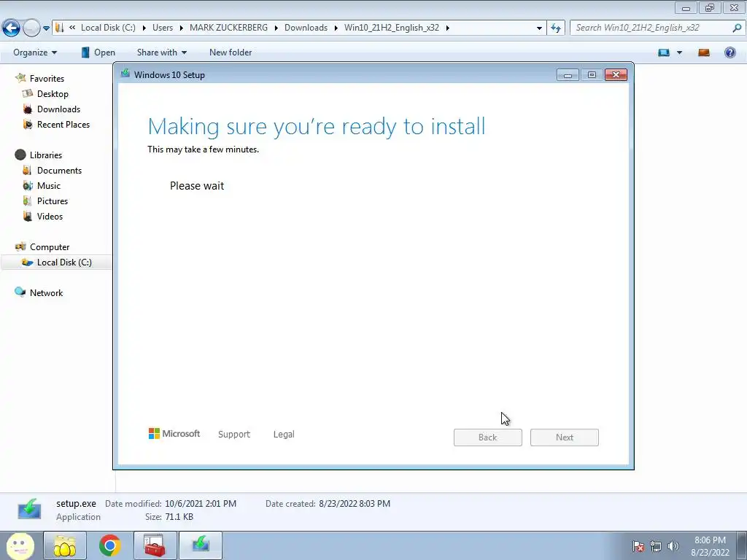Click the Help question mark icon

(x=729, y=52)
